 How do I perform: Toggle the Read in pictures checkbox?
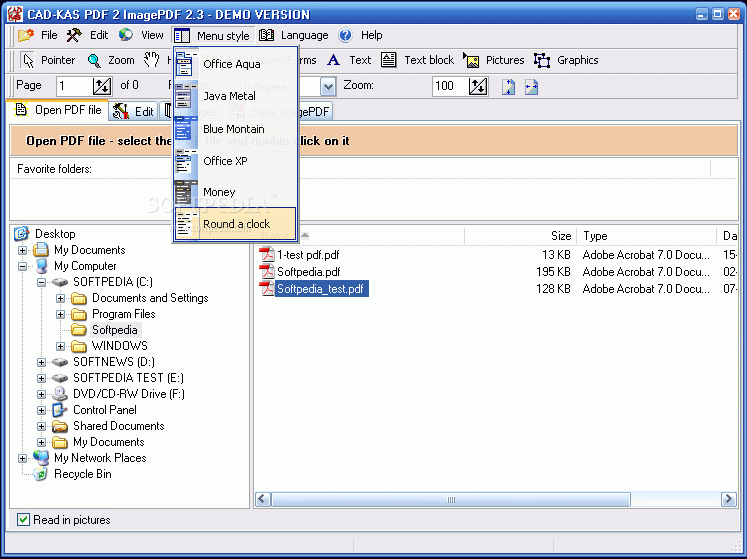tap(23, 519)
